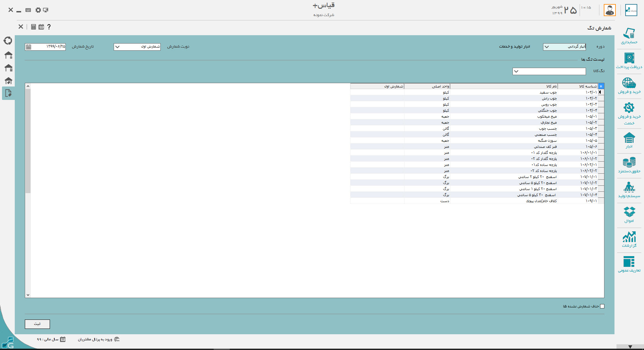The image size is (644, 350).
Task: Open the user profile avatar
Action: 609,10
